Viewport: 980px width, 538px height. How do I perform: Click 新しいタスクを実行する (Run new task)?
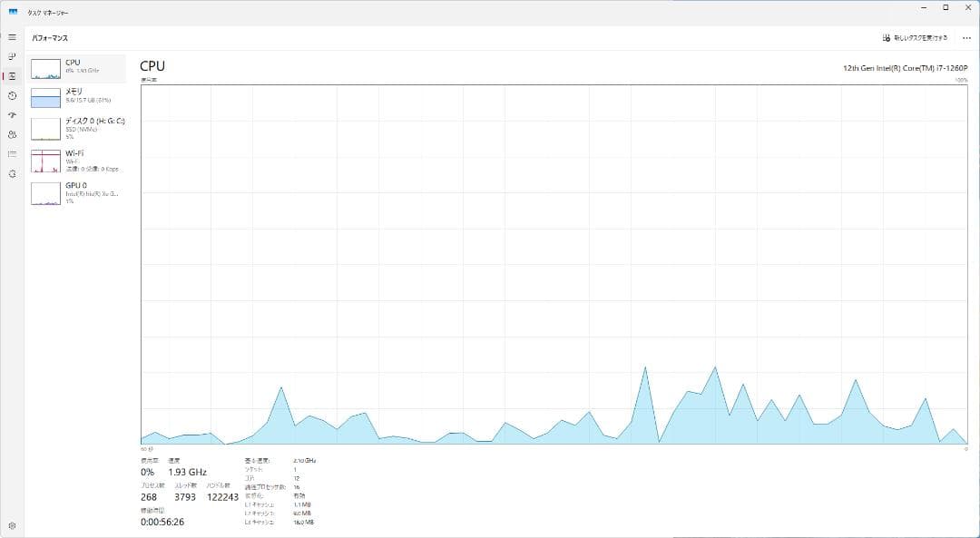point(915,38)
